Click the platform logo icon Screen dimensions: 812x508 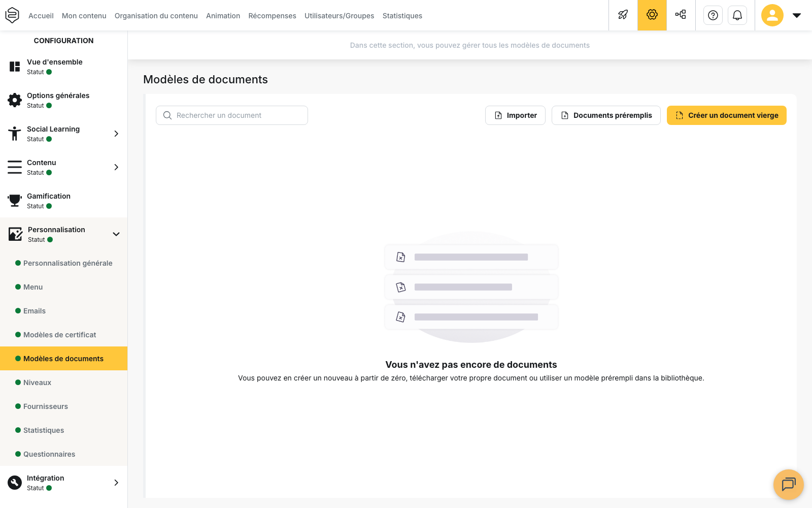click(x=12, y=15)
